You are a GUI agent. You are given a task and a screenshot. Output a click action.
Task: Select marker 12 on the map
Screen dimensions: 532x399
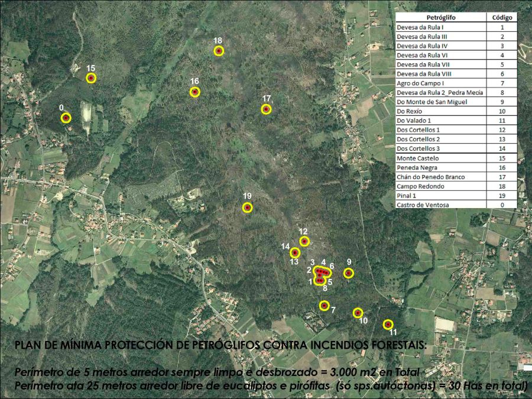click(306, 241)
